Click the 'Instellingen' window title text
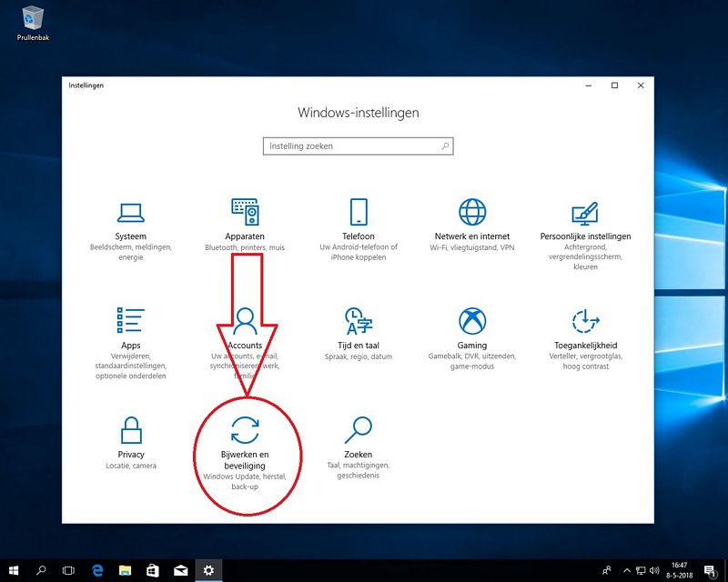This screenshot has height=582, width=728. tap(86, 85)
